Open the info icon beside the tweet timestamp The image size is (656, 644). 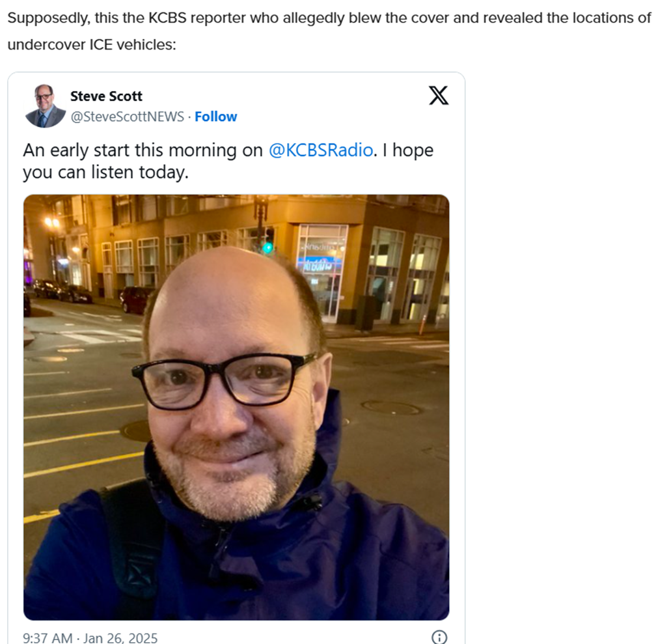(x=439, y=637)
